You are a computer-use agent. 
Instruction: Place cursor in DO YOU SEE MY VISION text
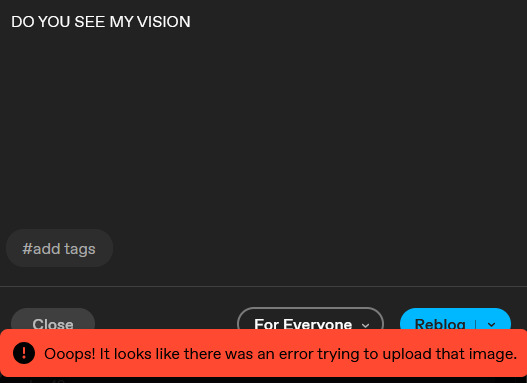pos(101,22)
